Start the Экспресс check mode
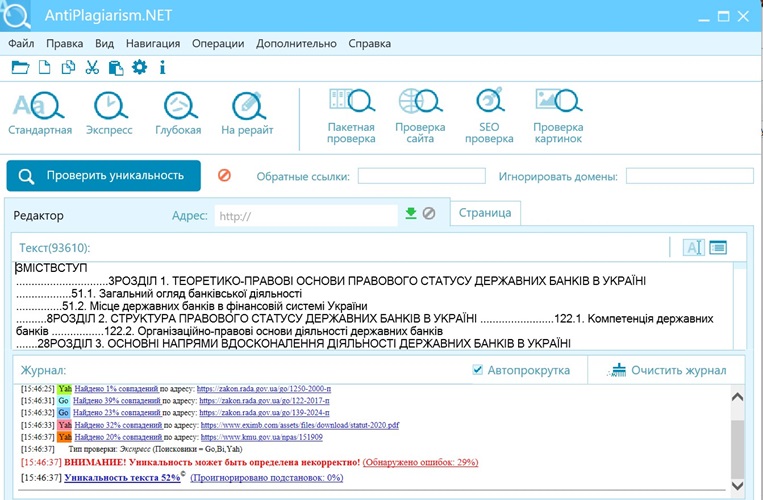The image size is (763, 500). tap(109, 114)
